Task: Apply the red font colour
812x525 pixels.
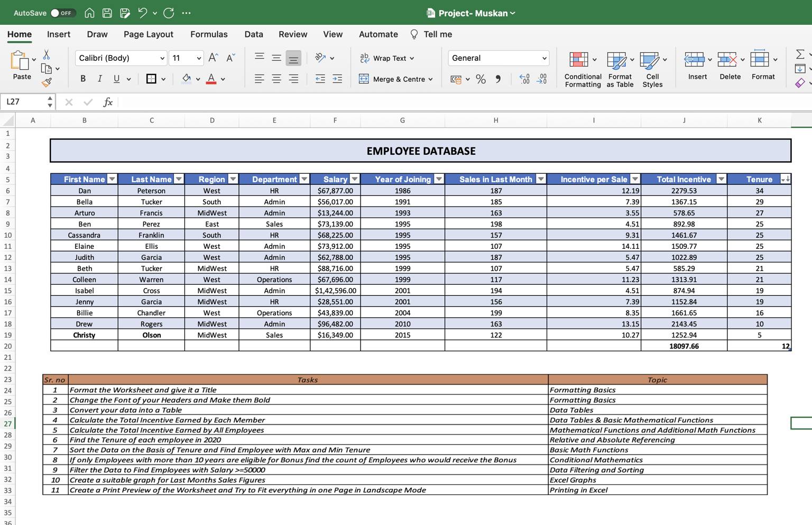Action: click(x=211, y=79)
